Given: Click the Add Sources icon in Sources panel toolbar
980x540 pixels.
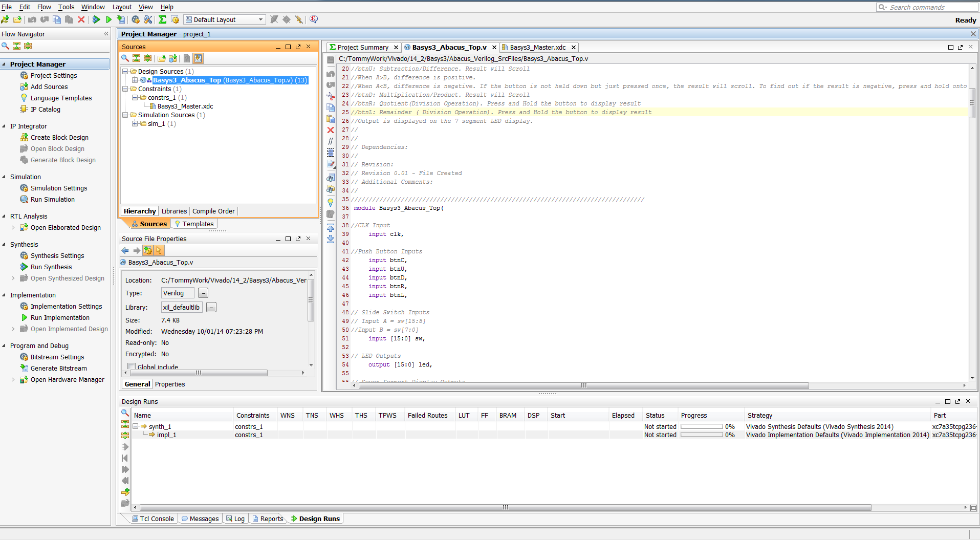Looking at the screenshot, I should click(x=173, y=58).
